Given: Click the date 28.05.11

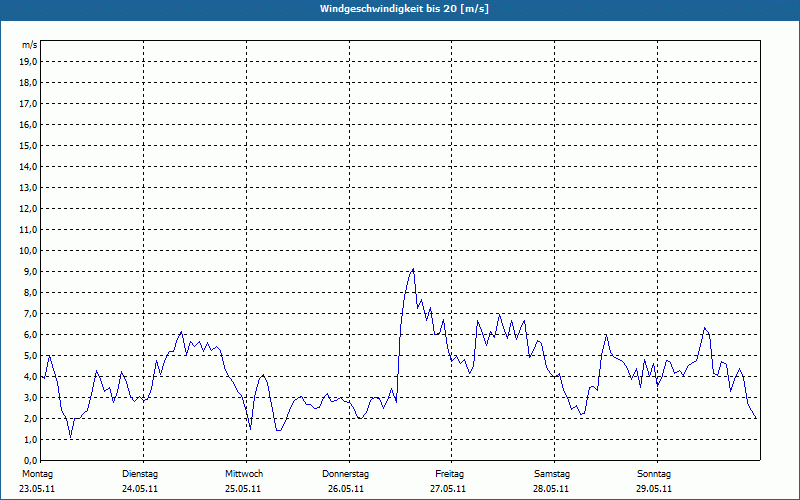Looking at the screenshot, I should click(551, 489).
